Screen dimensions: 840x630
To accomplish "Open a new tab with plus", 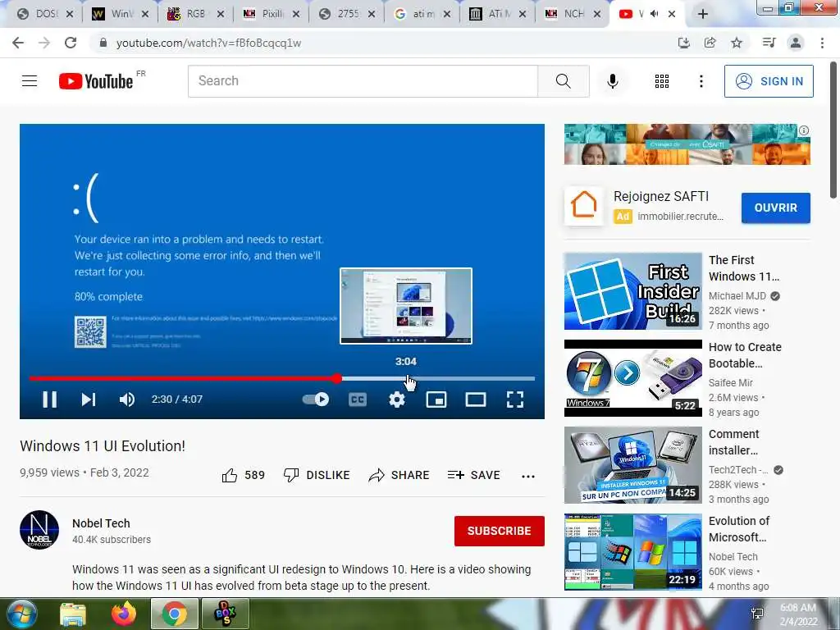I will pyautogui.click(x=703, y=15).
